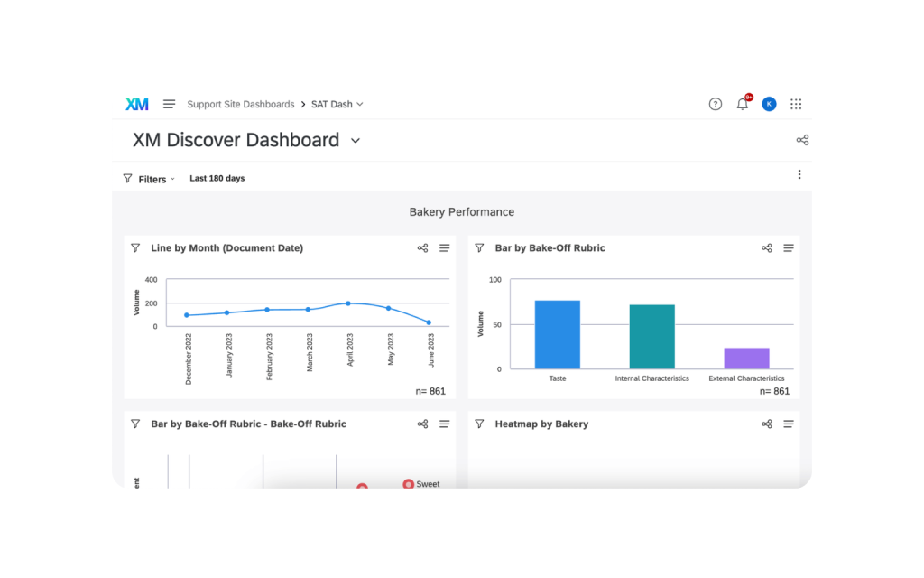Click filter icon on Bar by Bake-Off Rubric widget
This screenshot has width=924, height=578.
pyautogui.click(x=479, y=248)
